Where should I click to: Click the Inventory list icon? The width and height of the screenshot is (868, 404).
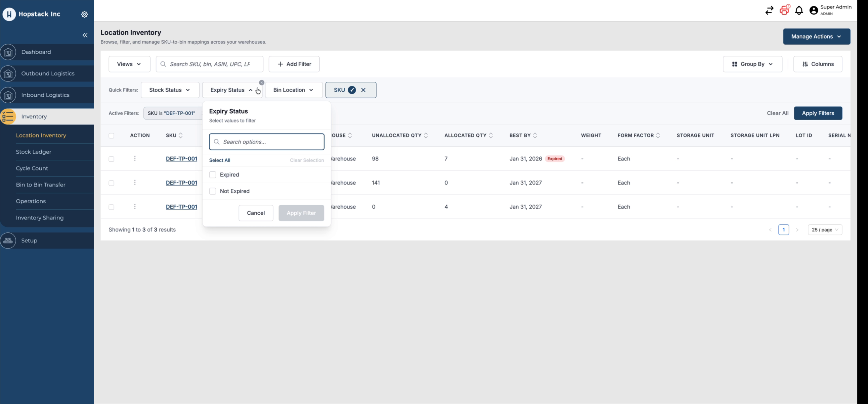click(8, 117)
